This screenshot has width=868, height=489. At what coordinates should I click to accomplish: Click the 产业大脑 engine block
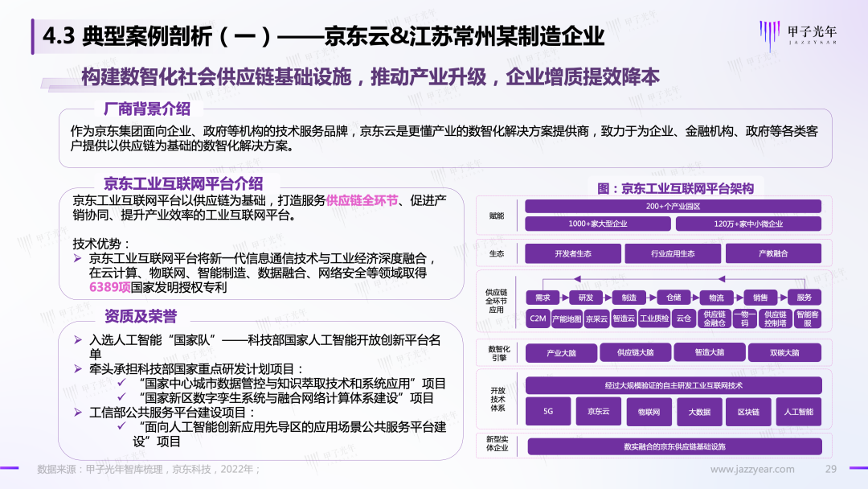(561, 353)
